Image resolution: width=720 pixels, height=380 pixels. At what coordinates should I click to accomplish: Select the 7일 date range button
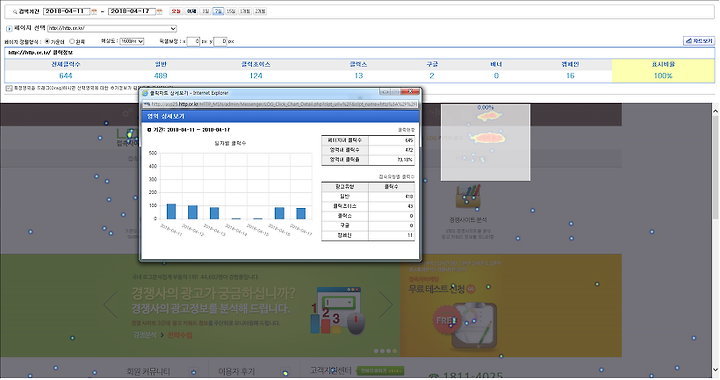pyautogui.click(x=218, y=11)
